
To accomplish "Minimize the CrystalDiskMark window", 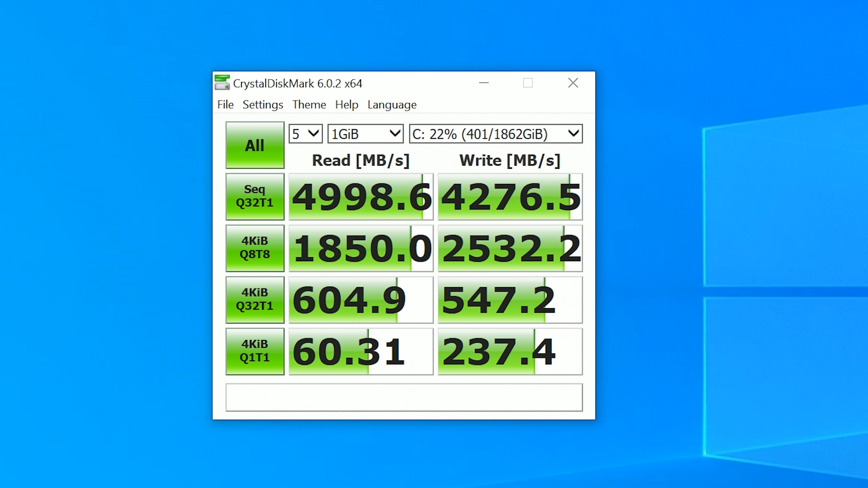I will point(484,83).
